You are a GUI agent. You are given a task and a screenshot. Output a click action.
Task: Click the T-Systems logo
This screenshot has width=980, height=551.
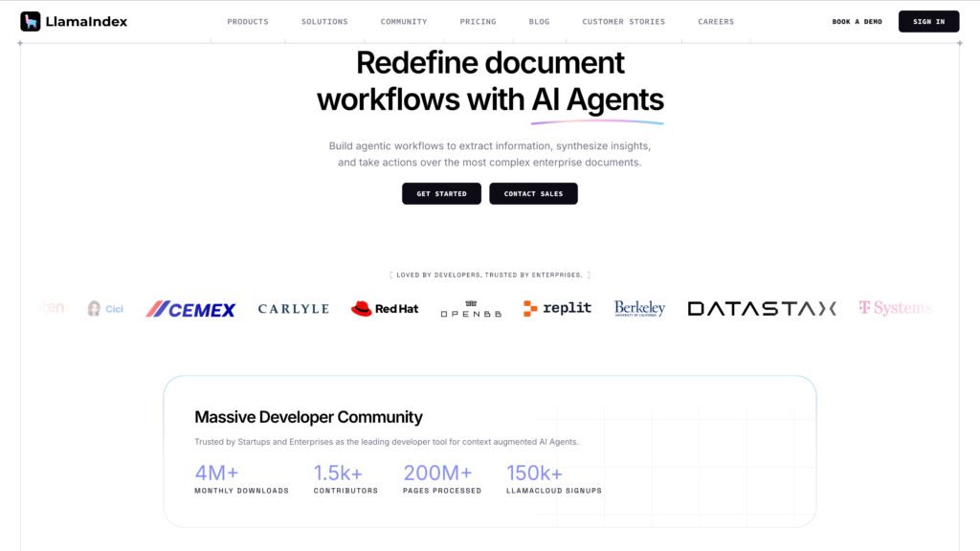894,308
